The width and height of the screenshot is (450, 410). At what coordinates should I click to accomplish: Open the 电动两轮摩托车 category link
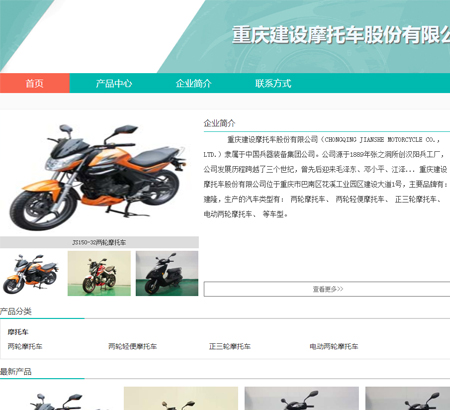[x=334, y=346]
